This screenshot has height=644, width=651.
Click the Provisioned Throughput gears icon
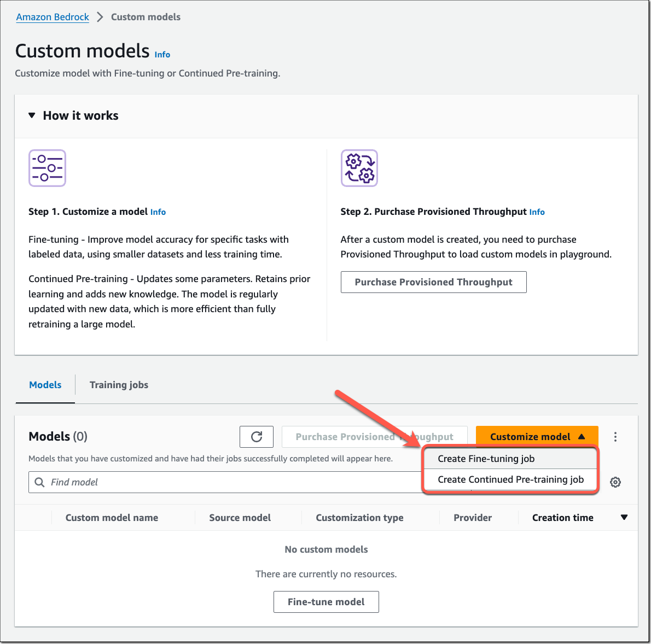point(359,168)
